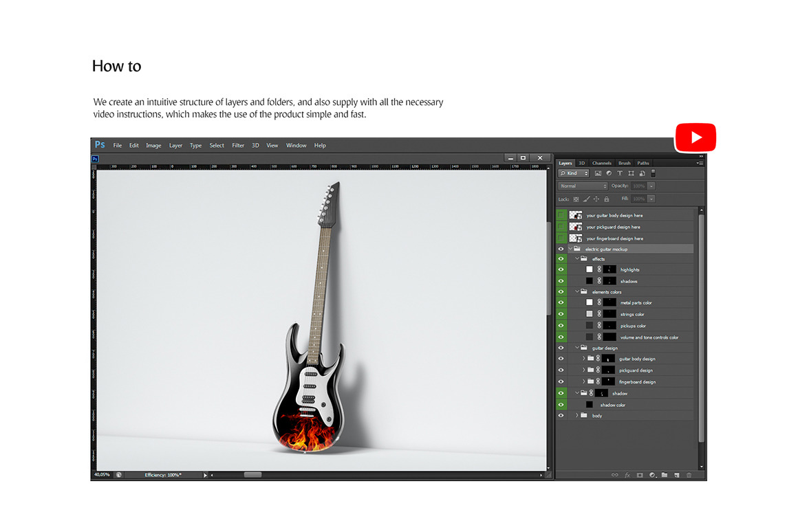Expand the body group

(x=578, y=415)
